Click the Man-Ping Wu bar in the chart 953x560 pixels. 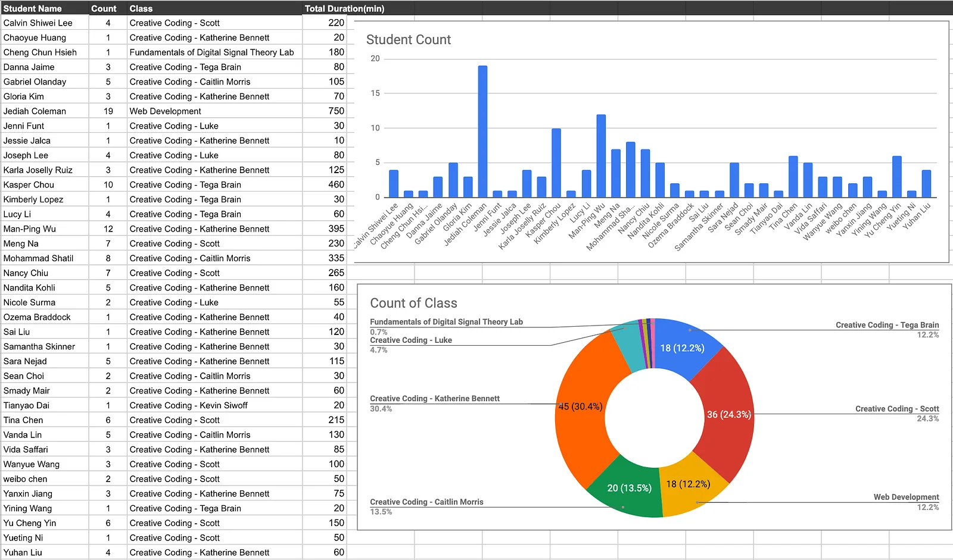coord(601,156)
